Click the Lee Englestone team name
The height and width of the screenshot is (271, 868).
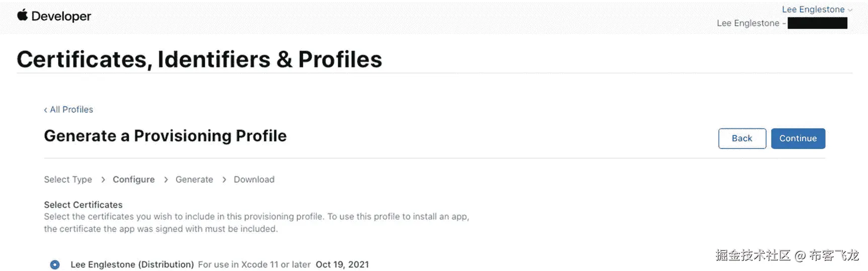pos(748,23)
